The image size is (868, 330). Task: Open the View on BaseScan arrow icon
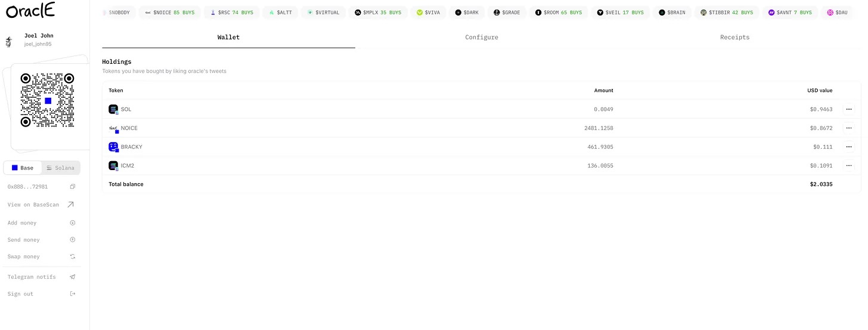point(71,205)
